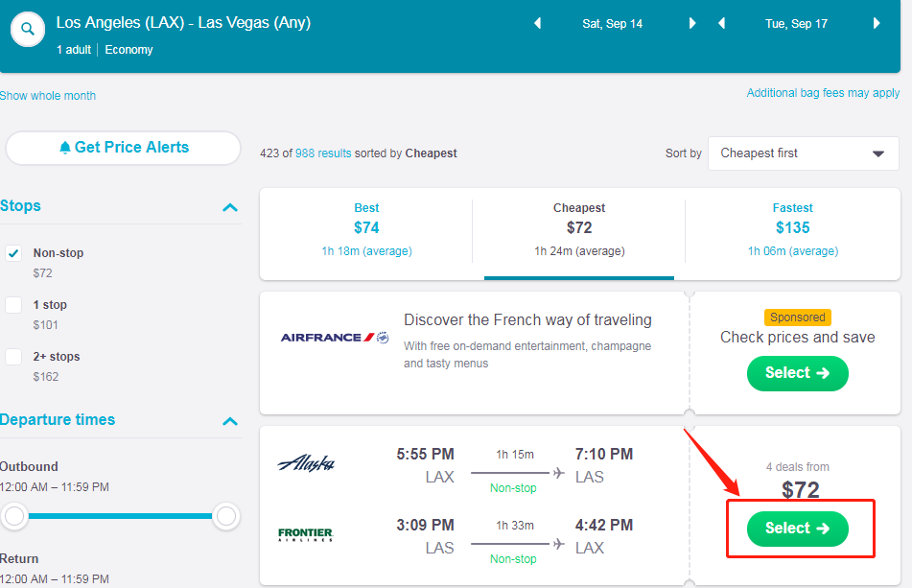Click the 4 deals from text

pos(798,467)
